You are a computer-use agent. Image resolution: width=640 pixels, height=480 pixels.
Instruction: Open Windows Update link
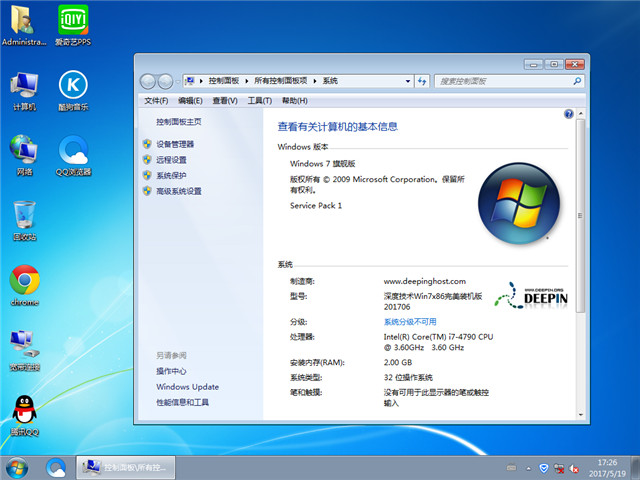[x=187, y=387]
